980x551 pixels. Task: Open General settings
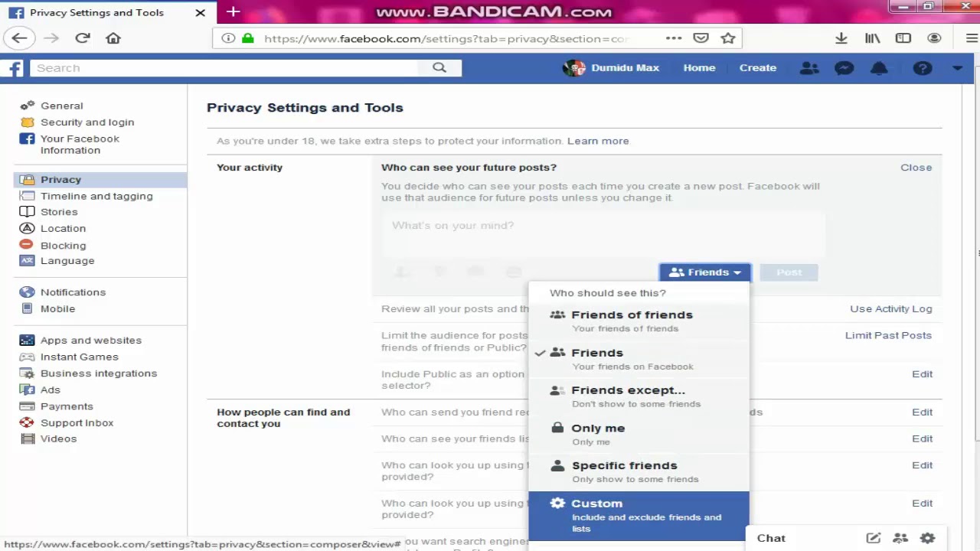[x=62, y=106]
